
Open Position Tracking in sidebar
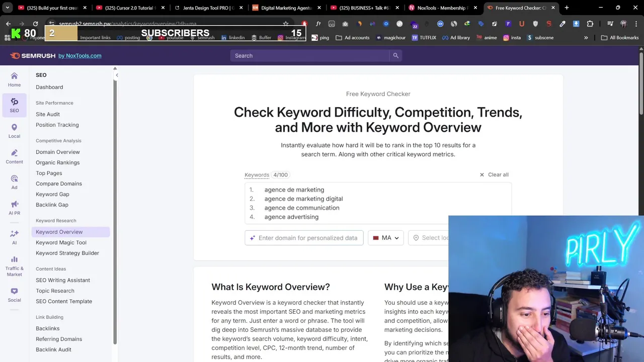pyautogui.click(x=57, y=125)
